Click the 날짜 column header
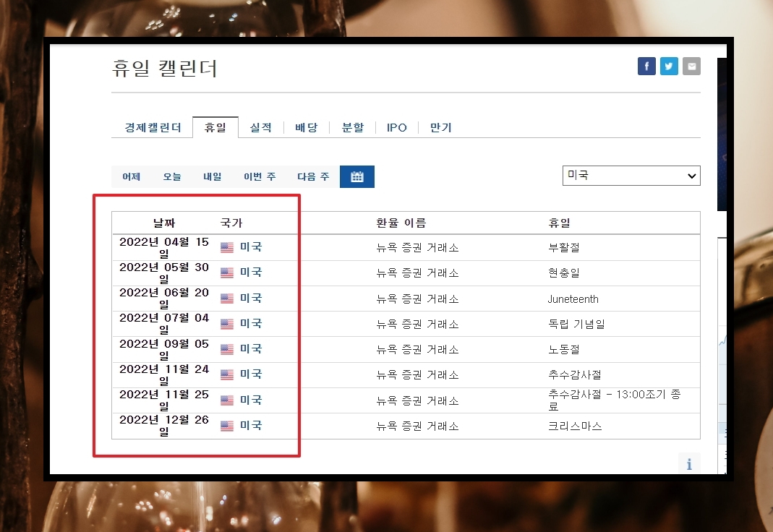Viewport: 773px width, 532px height. pos(164,223)
